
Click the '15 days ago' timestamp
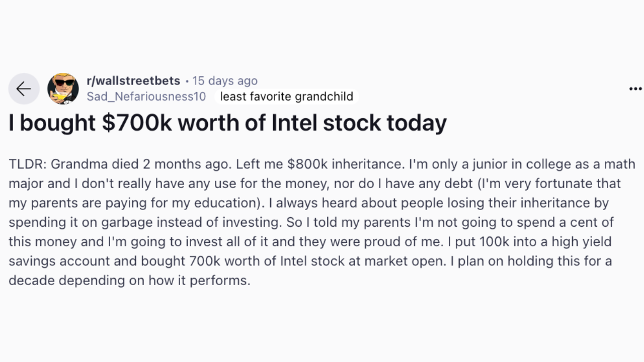(x=225, y=80)
